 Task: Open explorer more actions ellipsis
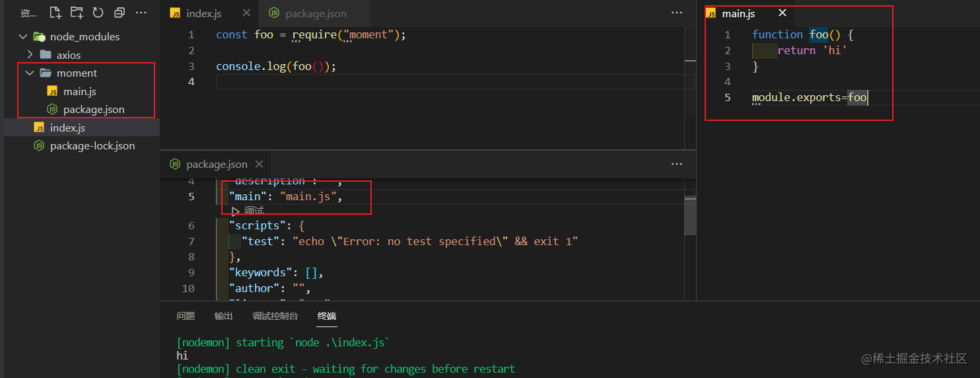coord(141,13)
